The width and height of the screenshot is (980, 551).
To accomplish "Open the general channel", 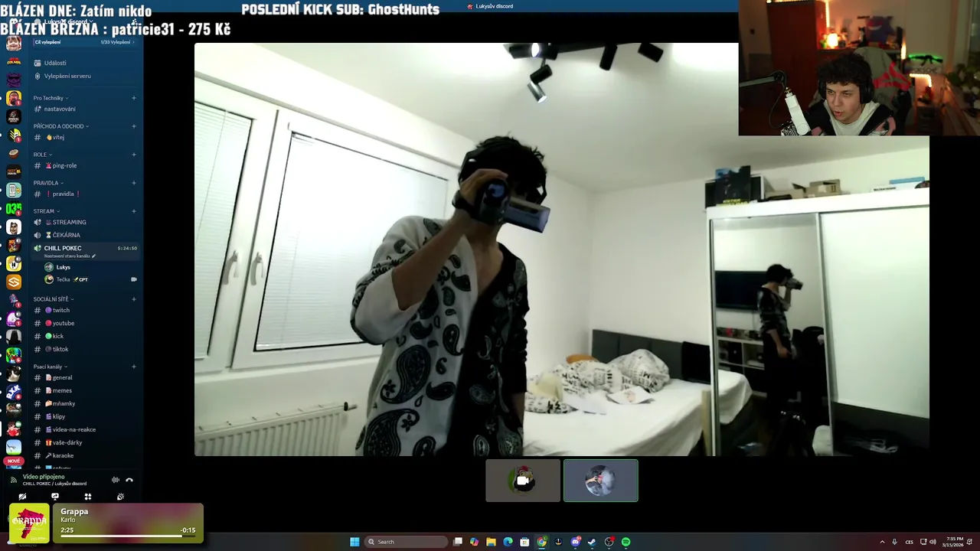I will click(x=85, y=377).
